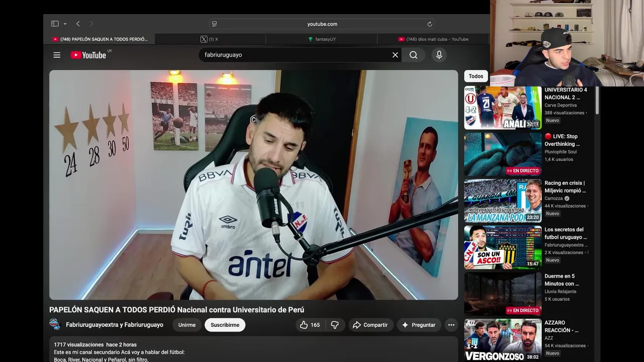Click the Pluviophile Soul channel name

coord(560,152)
